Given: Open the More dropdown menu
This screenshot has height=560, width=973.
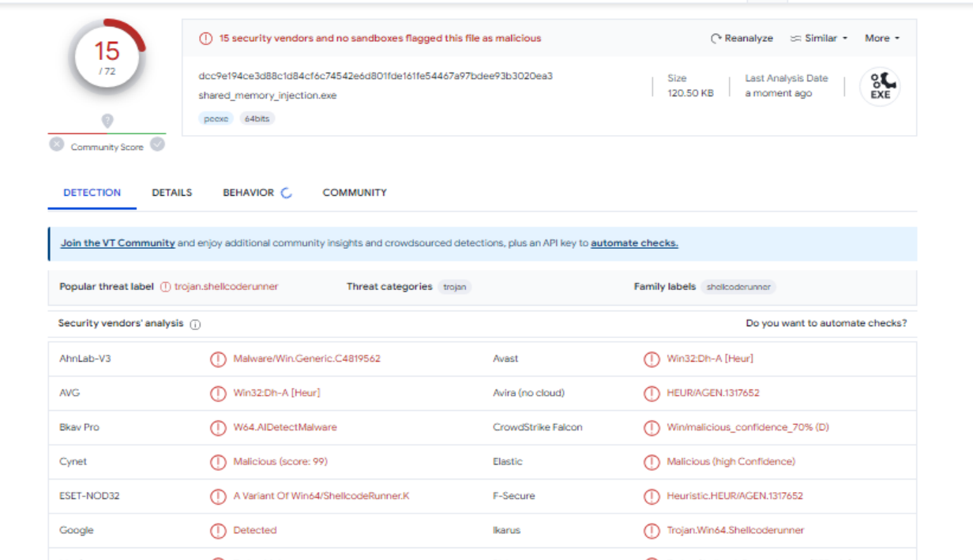Looking at the screenshot, I should click(x=881, y=39).
